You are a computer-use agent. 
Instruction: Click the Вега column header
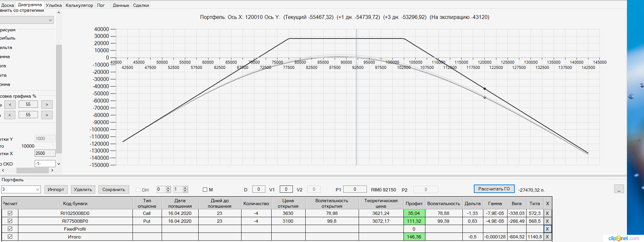pyautogui.click(x=517, y=203)
